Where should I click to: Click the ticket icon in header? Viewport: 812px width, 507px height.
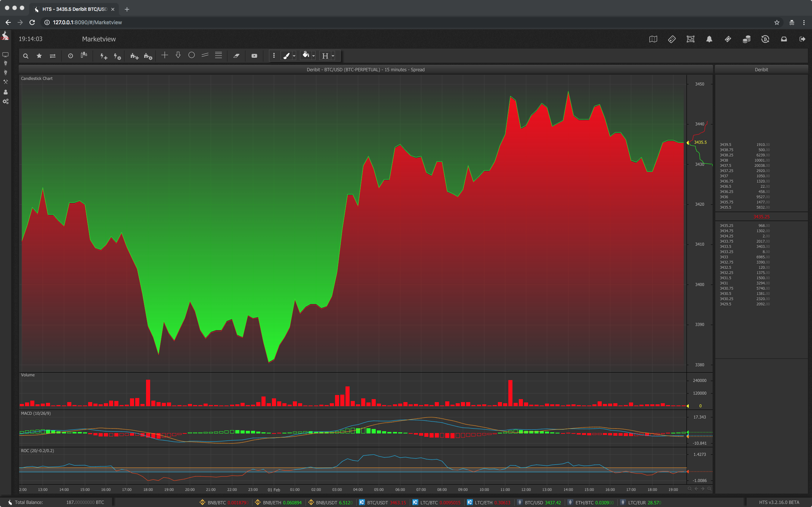[x=728, y=39]
